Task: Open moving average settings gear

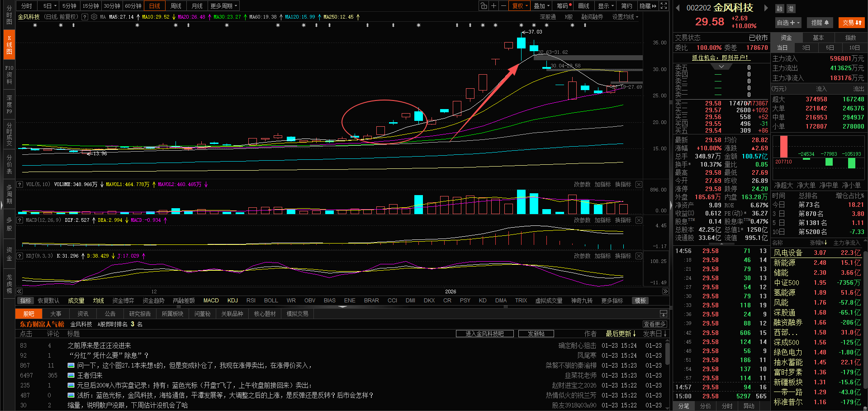Action: pyautogui.click(x=94, y=17)
